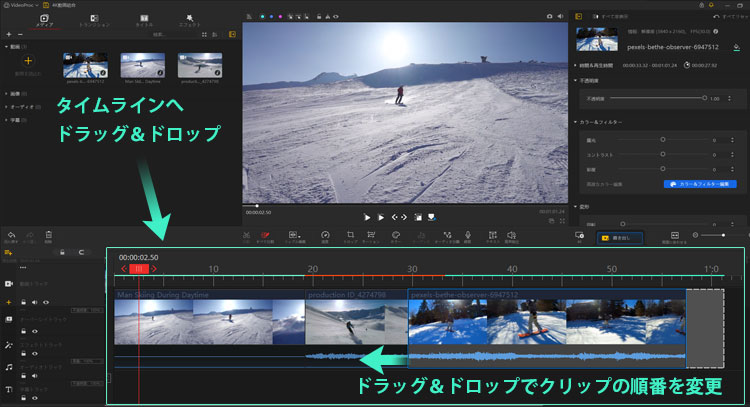Screen dimensions: 750x407
Task: Toggle fullscreen preview icon
Action: [562, 221]
